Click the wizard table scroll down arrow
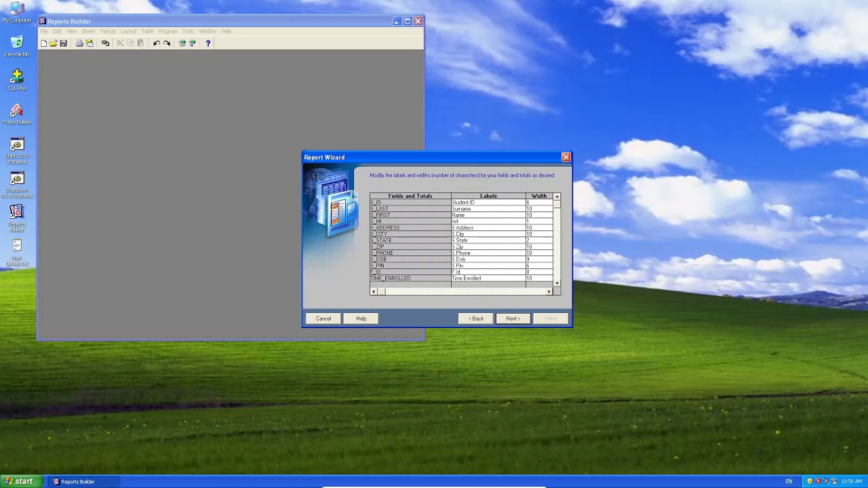 pyautogui.click(x=557, y=283)
